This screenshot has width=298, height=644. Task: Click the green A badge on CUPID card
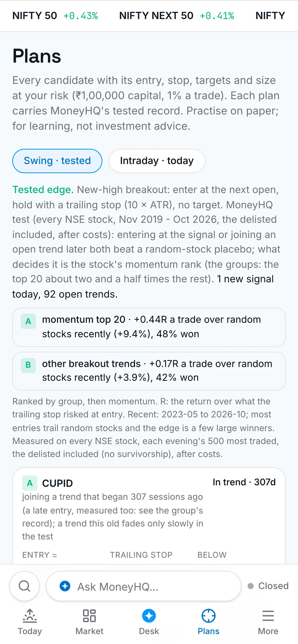pyautogui.click(x=30, y=483)
